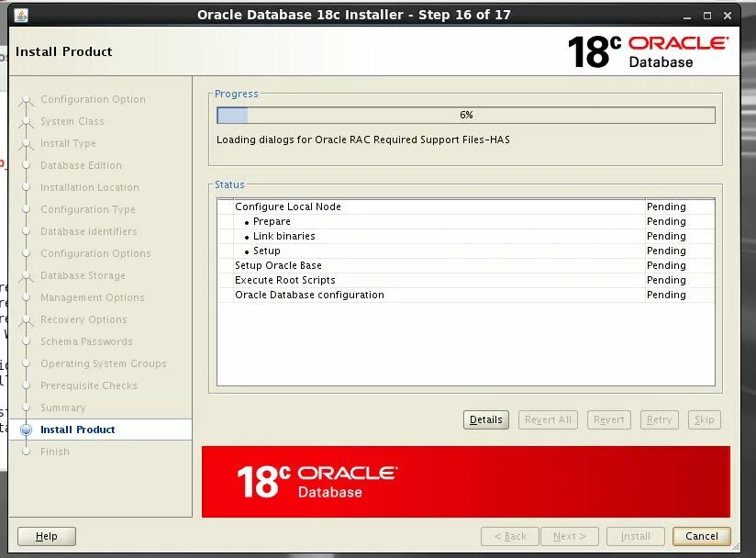Select Management Options step
Image resolution: width=756 pixels, height=558 pixels.
pyautogui.click(x=92, y=298)
